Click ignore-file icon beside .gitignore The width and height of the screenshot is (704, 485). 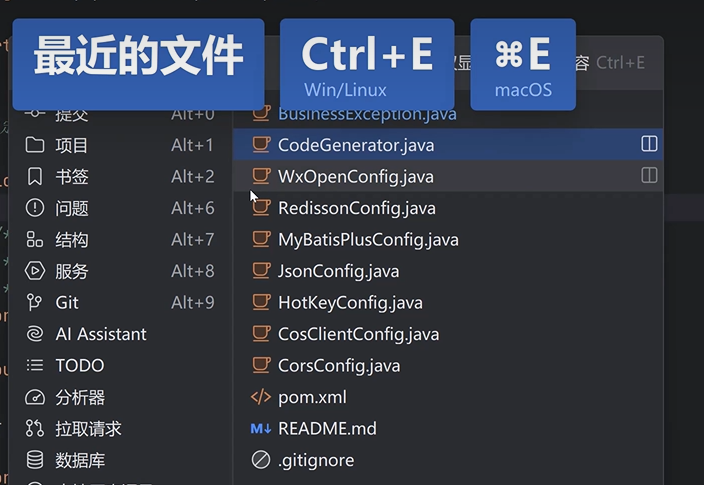point(261,460)
